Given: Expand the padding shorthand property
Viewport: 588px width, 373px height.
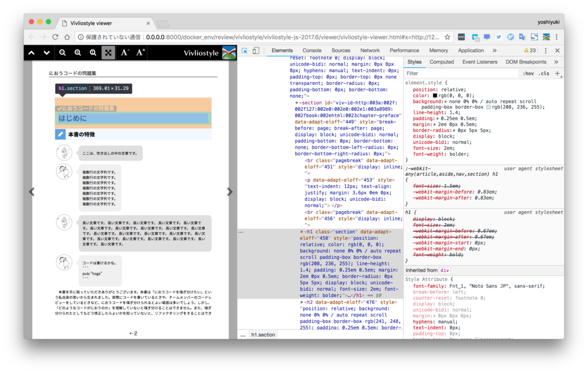Looking at the screenshot, I should (x=437, y=119).
